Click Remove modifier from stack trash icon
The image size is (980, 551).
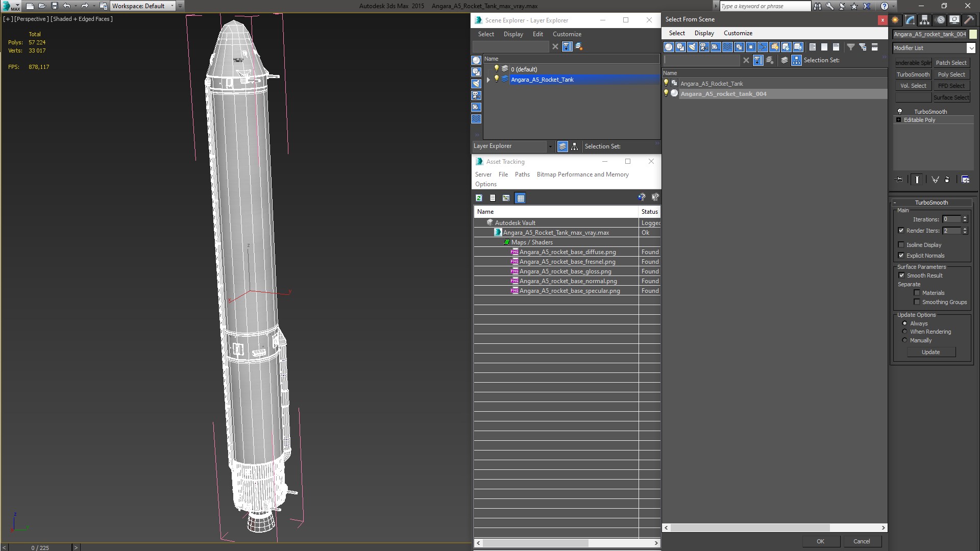point(947,180)
